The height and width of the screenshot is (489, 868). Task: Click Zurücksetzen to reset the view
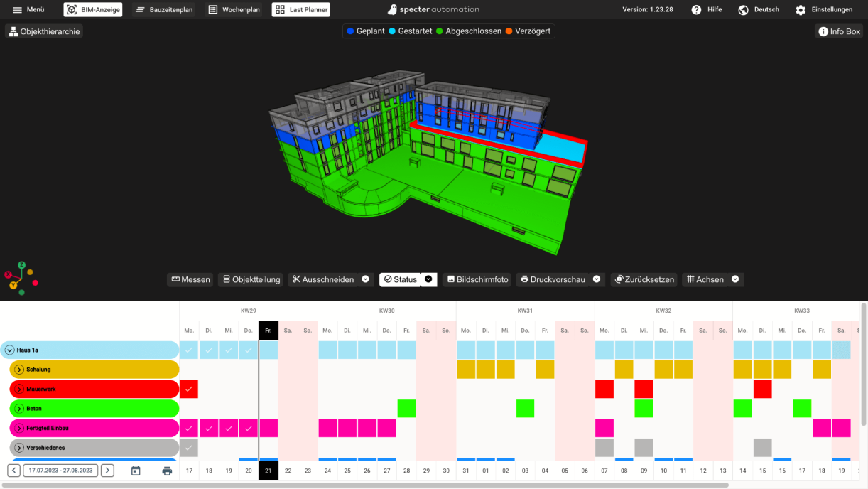(644, 280)
